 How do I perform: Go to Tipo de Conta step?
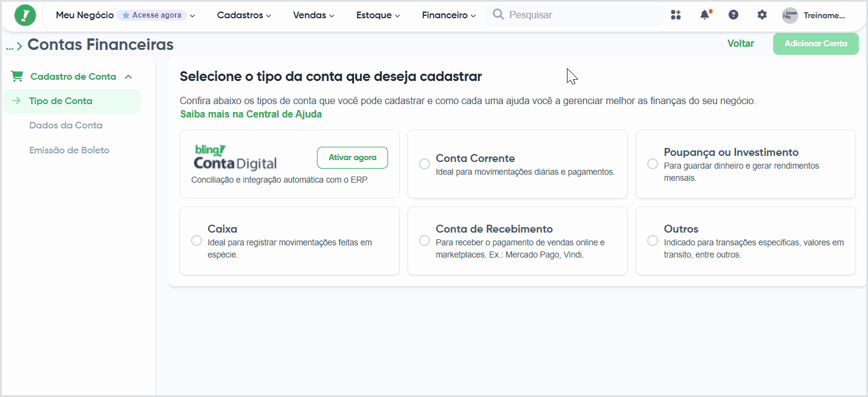[72, 101]
